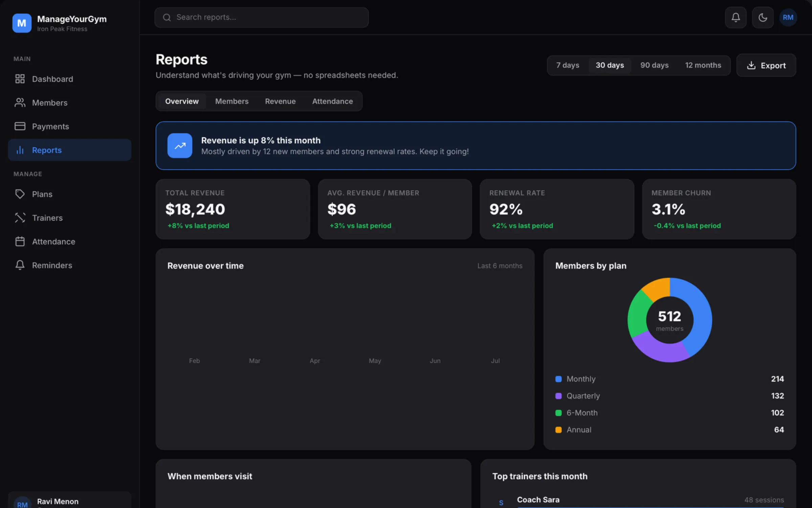Click "-0.4% vs last period" text

click(x=687, y=226)
